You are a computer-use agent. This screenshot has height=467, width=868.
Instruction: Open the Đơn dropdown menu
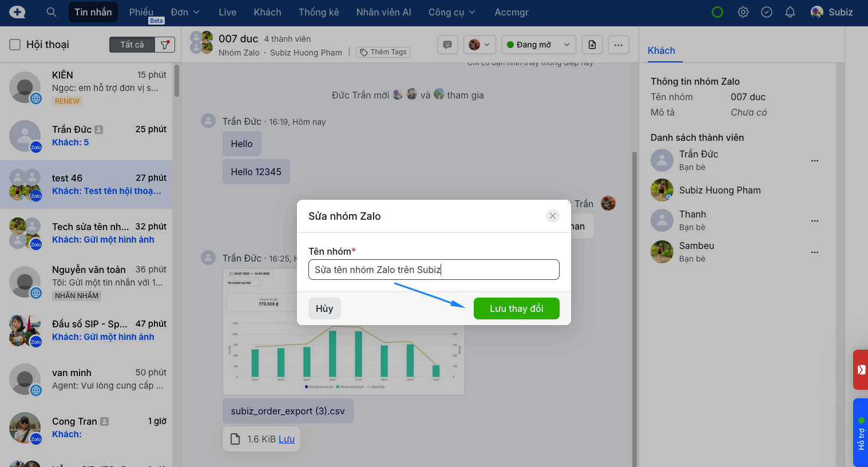pos(185,12)
